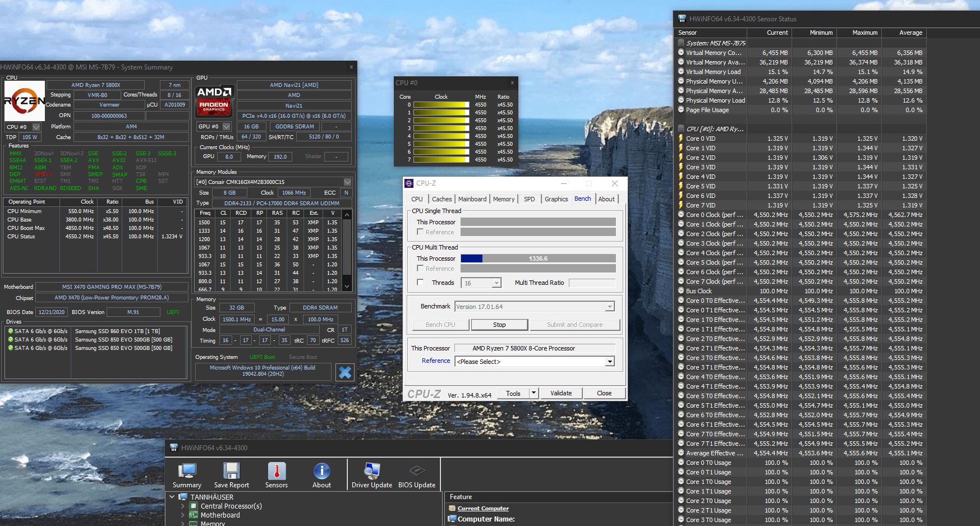Expand the Motherboard tree node
Image resolution: width=980 pixels, height=526 pixels.
[183, 515]
